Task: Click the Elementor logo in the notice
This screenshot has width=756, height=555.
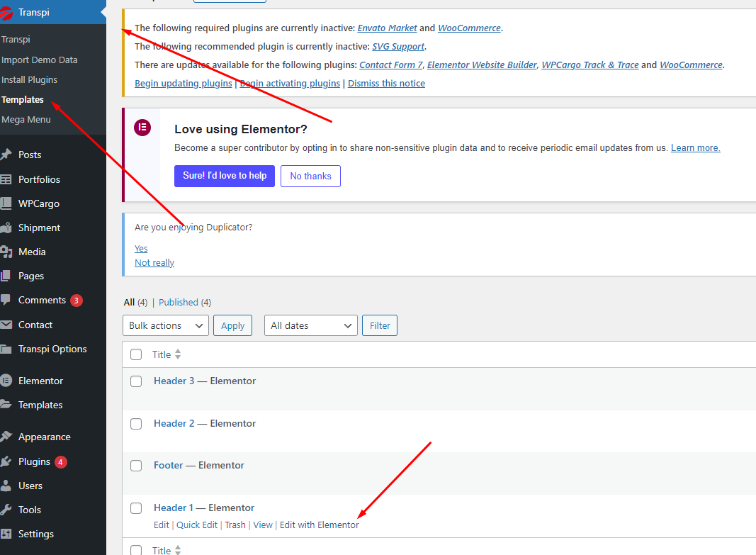Action: click(142, 128)
